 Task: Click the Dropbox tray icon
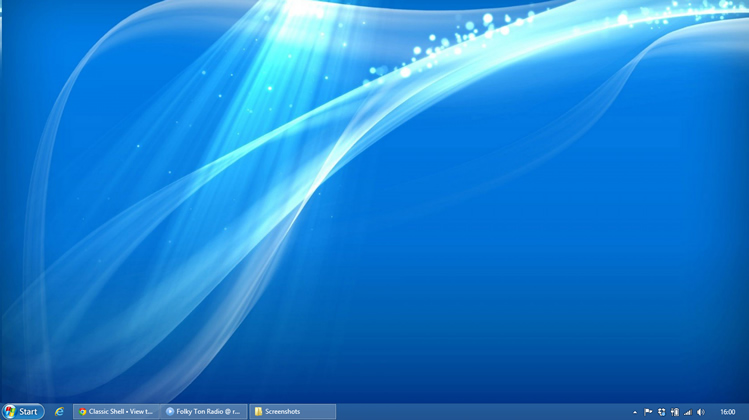662,412
